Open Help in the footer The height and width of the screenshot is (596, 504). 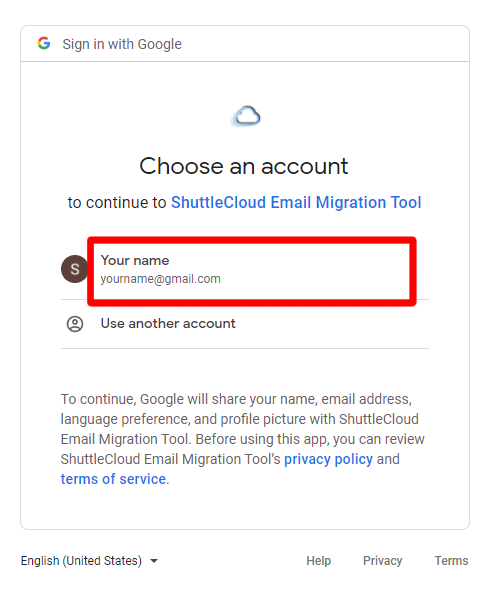(319, 561)
